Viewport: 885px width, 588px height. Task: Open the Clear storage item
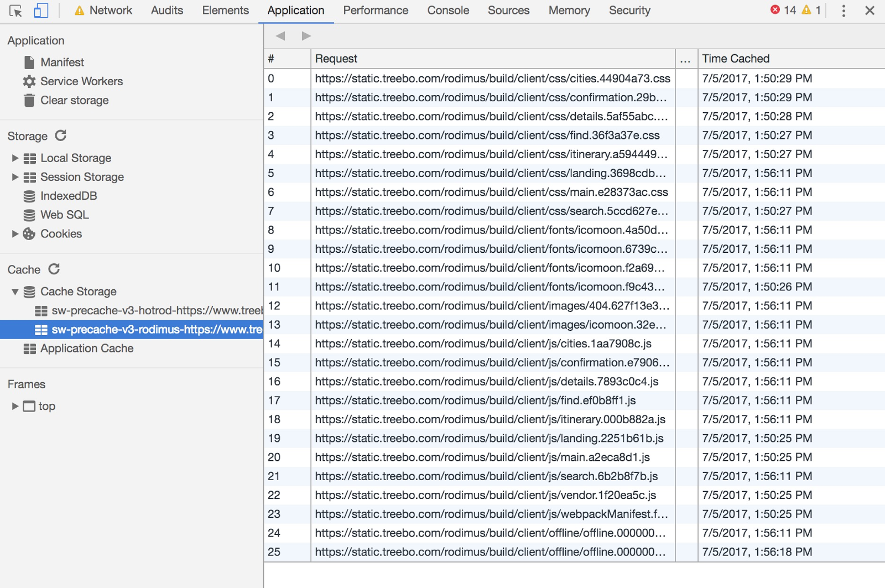coord(74,100)
